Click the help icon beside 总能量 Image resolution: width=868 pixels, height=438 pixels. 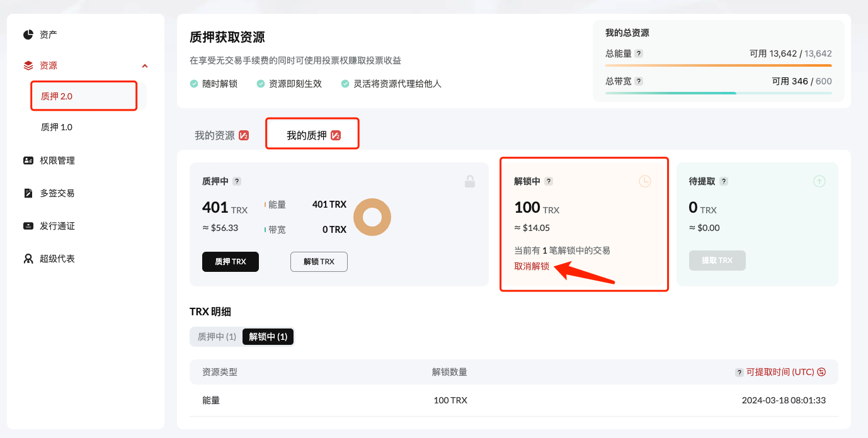[x=639, y=53]
